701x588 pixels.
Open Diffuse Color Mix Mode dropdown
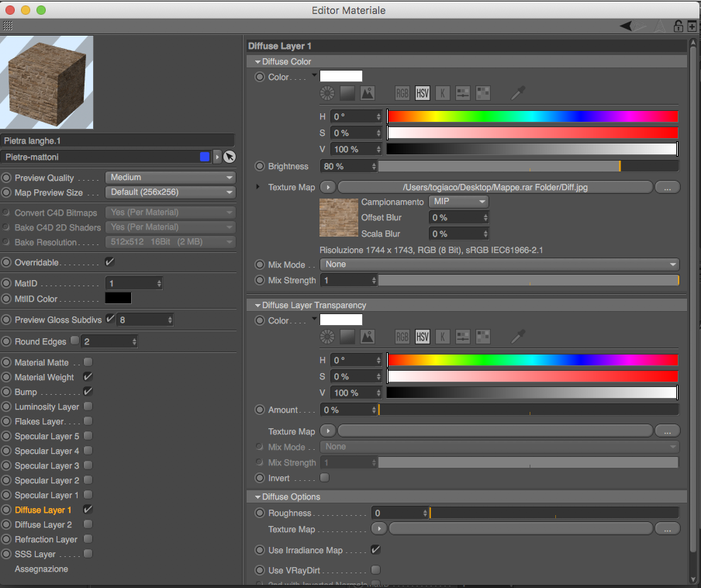pyautogui.click(x=499, y=265)
